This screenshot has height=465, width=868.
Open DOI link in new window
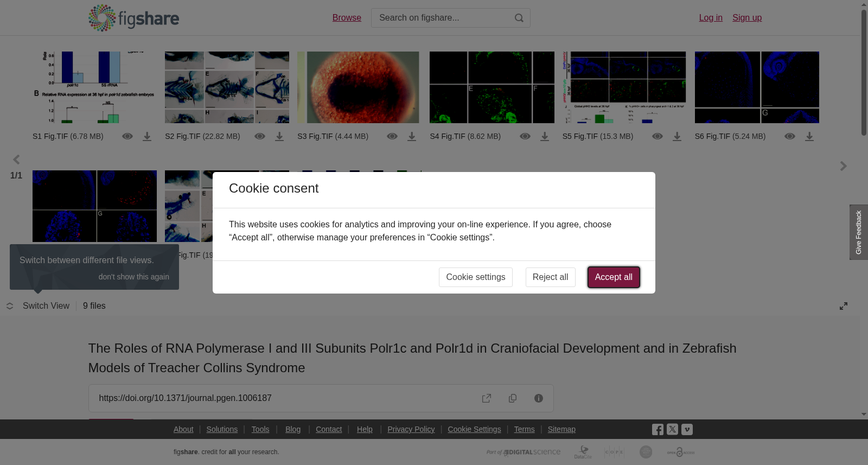click(x=487, y=398)
